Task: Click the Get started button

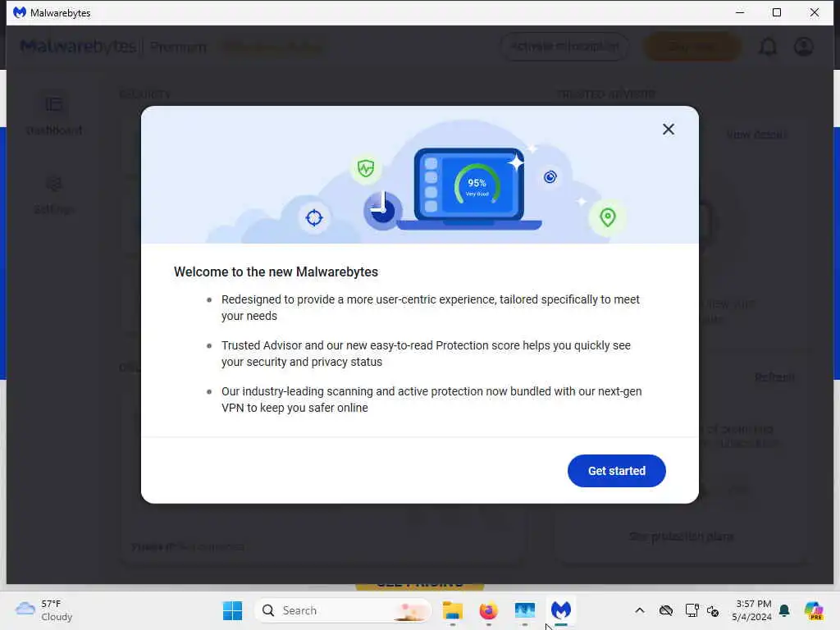Action: pos(617,471)
